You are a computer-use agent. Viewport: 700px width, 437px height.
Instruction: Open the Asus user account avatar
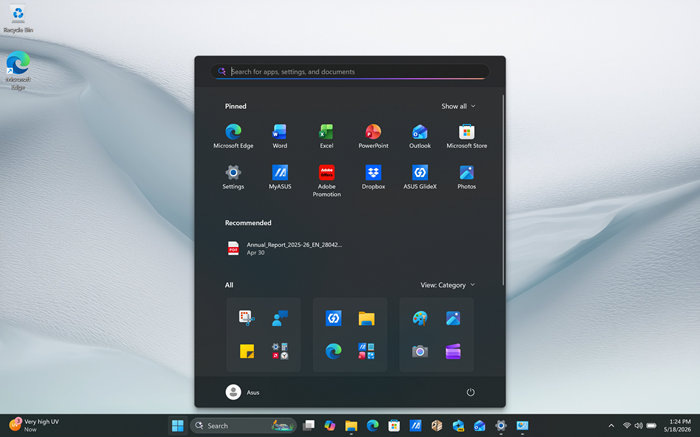point(233,392)
